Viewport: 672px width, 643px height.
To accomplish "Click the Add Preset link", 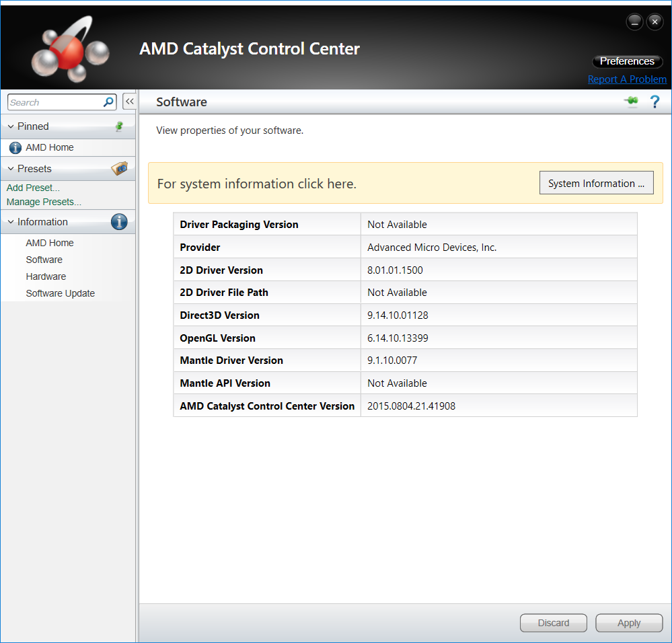I will [x=33, y=188].
